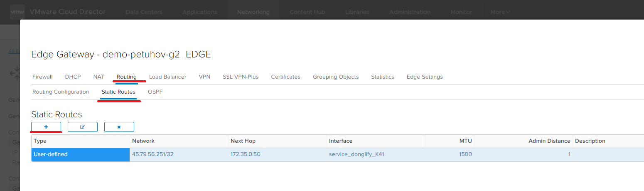The image size is (644, 191).
Task: Go to the VPN tab
Action: point(204,77)
